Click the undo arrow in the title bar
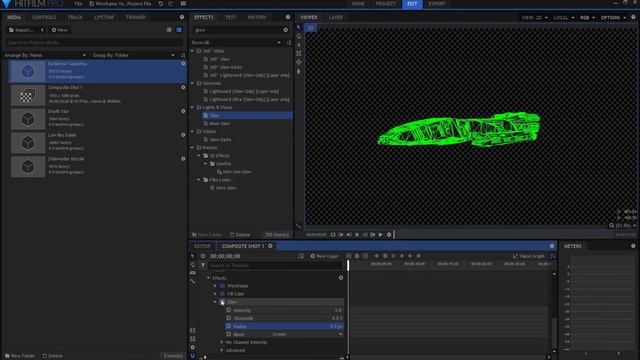 [x=160, y=4]
